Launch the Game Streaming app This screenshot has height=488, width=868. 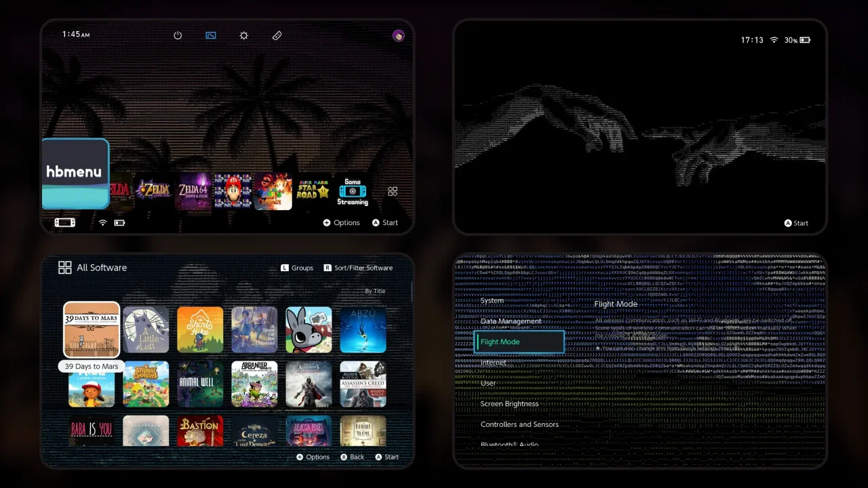(x=353, y=192)
